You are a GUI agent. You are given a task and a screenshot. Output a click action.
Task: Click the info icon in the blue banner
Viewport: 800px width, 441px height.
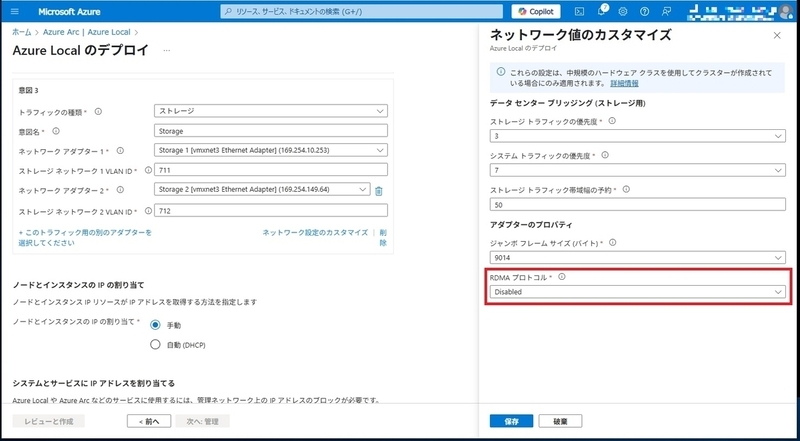[x=501, y=72]
